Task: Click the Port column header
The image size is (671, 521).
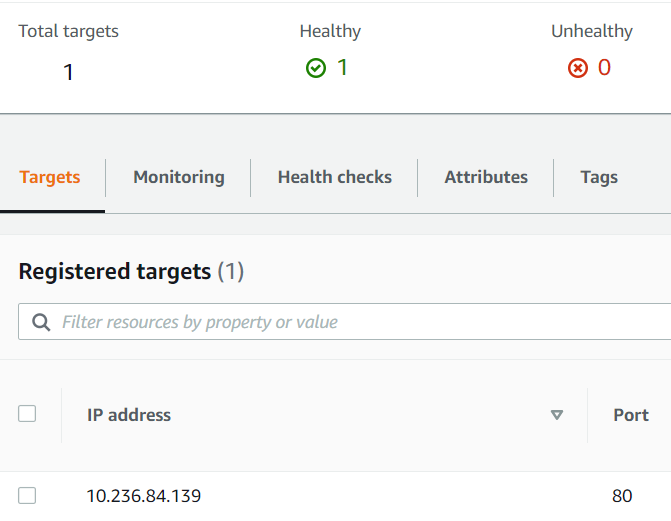Action: (x=631, y=415)
